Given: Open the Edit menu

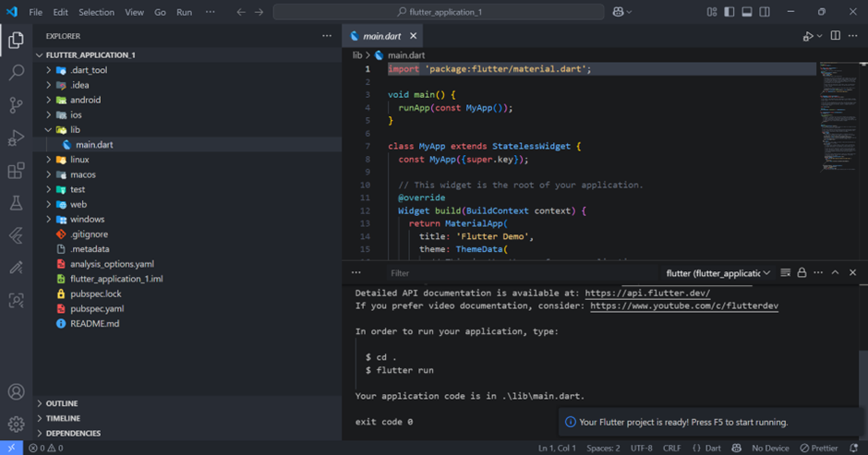Looking at the screenshot, I should point(60,12).
